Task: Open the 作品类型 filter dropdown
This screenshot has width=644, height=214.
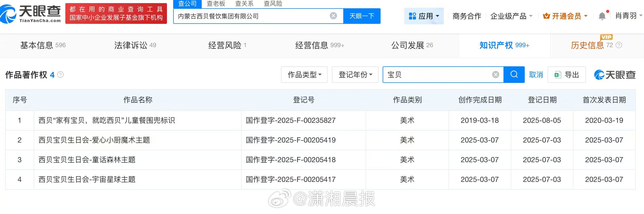Action: pos(304,75)
